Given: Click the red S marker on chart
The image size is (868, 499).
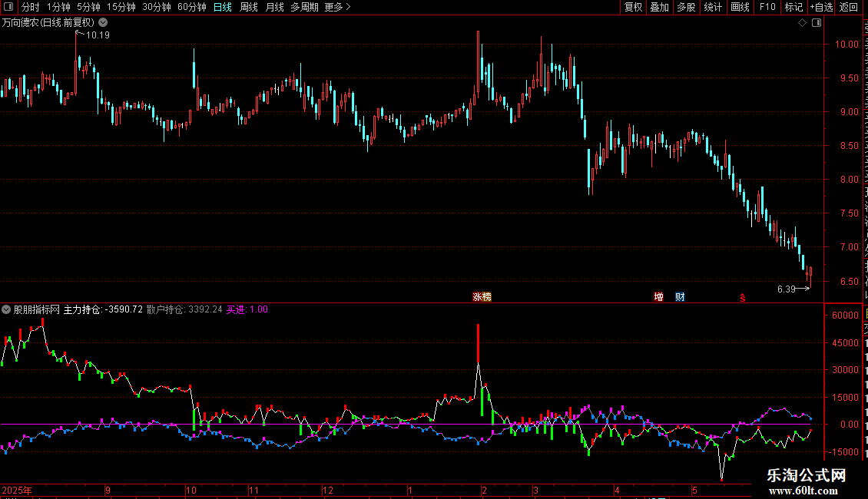Looking at the screenshot, I should (742, 298).
